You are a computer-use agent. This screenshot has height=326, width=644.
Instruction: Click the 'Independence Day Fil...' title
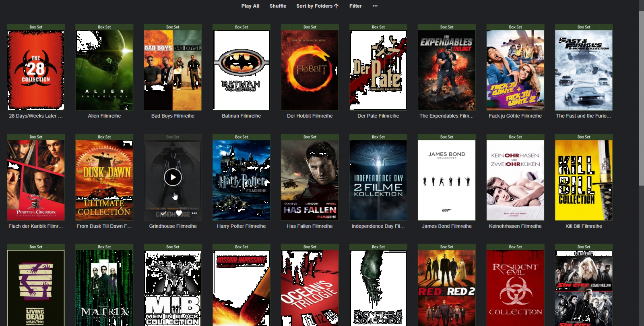pos(378,226)
